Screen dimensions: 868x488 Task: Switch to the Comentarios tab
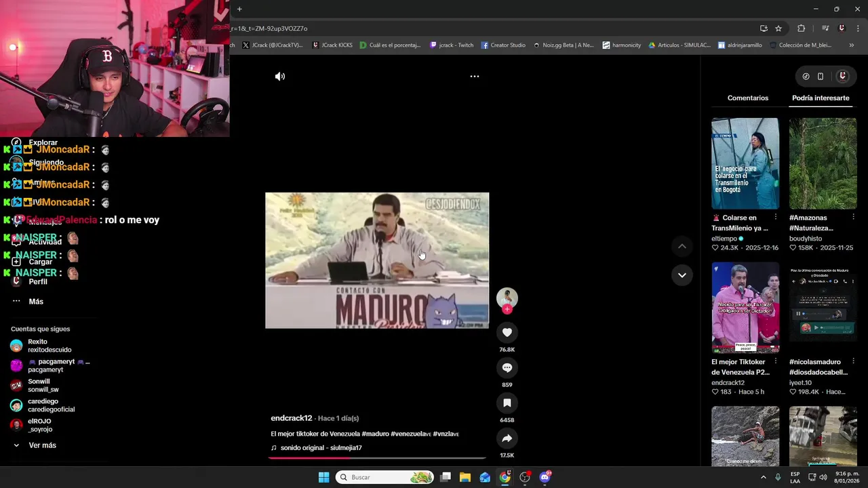tap(748, 98)
